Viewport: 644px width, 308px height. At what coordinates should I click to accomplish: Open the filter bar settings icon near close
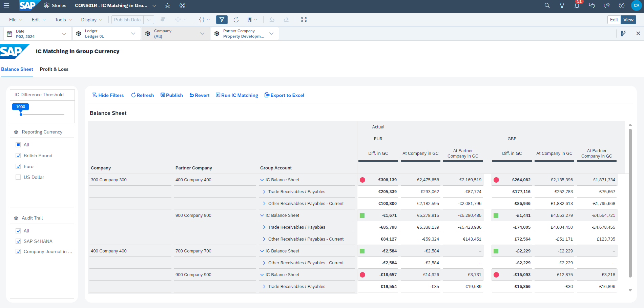coord(623,34)
